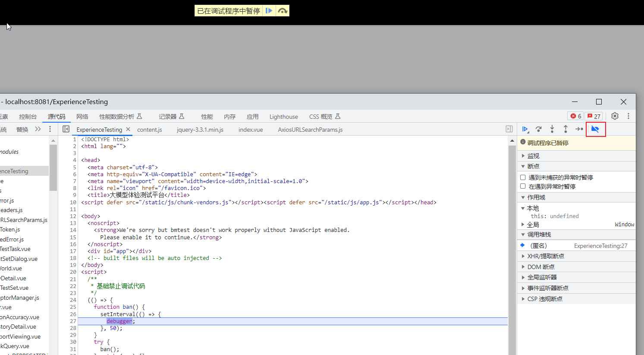The height and width of the screenshot is (355, 644).
Task: Open jquery-3.3.1.min.js file tab
Action: tap(200, 130)
